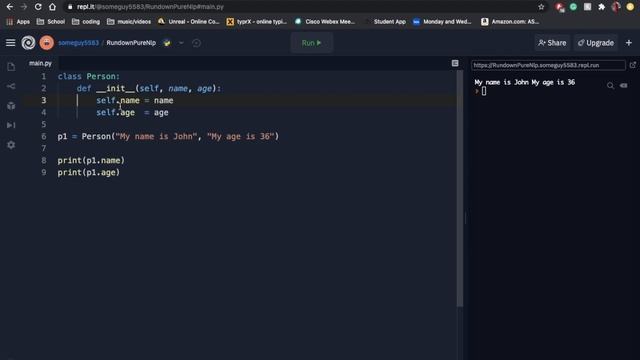Open the Debugger sidebar icon
The image size is (640, 360).
click(11, 125)
